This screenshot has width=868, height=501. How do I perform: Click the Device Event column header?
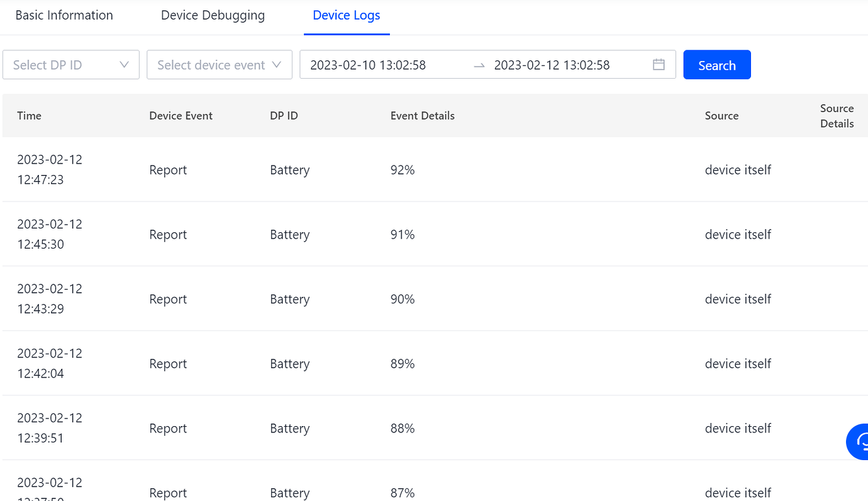tap(181, 115)
